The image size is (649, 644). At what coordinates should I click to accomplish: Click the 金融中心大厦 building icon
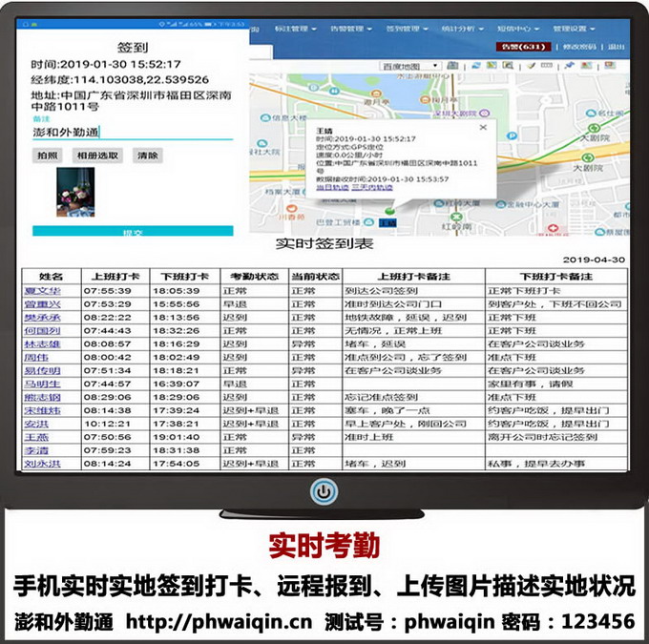coord(501,204)
